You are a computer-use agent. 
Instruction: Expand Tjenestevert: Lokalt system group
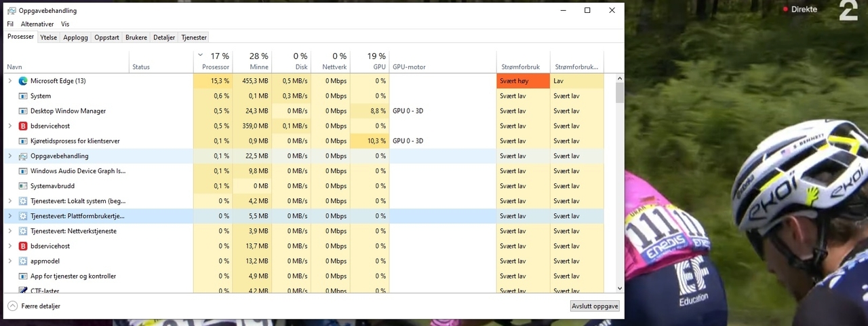9,201
